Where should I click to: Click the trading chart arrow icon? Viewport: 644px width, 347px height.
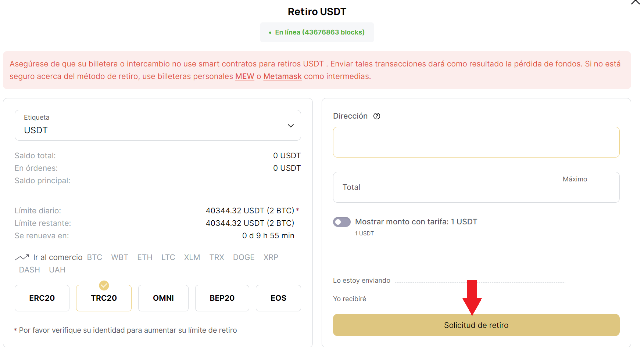[22, 257]
